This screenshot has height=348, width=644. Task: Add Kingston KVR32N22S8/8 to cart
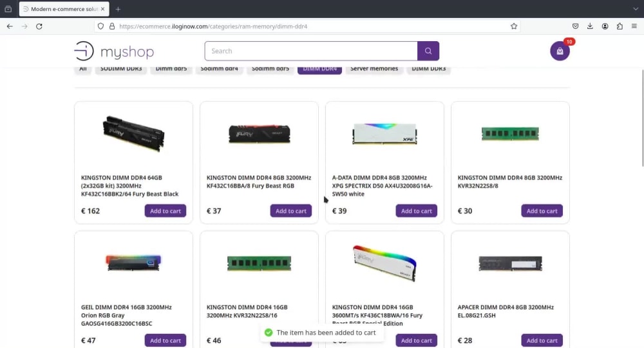tap(542, 211)
